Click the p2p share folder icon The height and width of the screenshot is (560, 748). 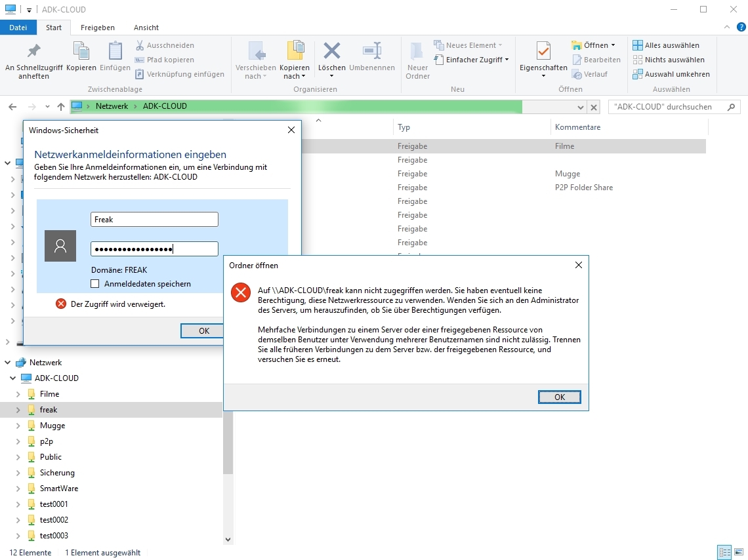pos(31,441)
